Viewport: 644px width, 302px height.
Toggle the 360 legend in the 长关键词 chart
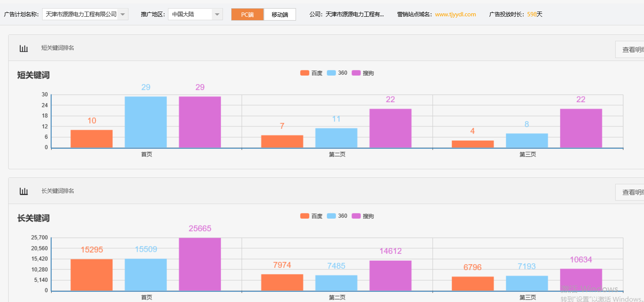336,216
